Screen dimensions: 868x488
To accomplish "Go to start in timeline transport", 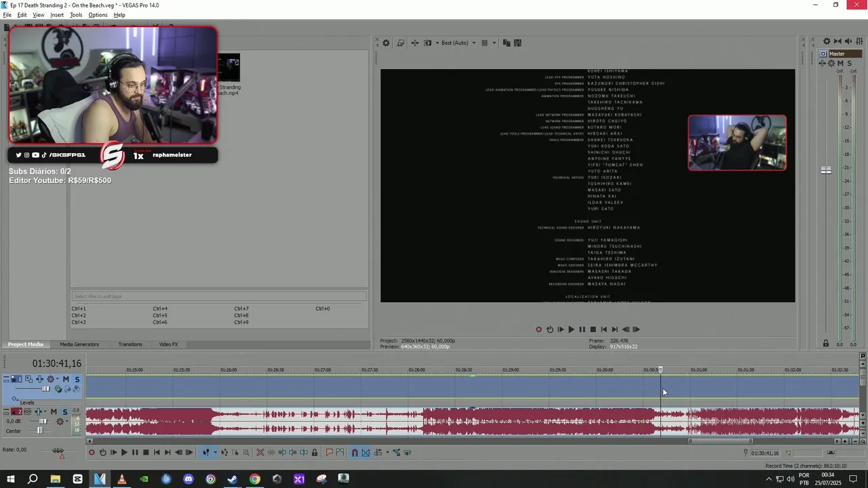I will pos(157,452).
